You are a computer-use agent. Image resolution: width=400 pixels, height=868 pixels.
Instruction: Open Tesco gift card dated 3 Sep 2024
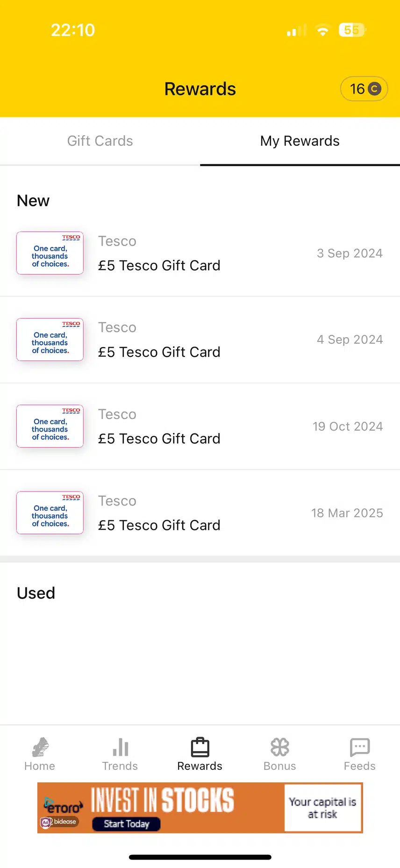(x=200, y=253)
